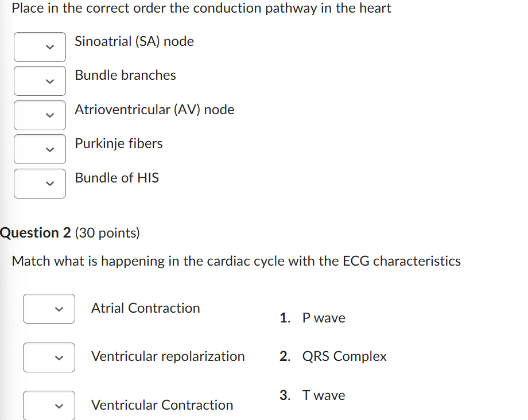Click the Ventricular repolarization matching label

168,356
